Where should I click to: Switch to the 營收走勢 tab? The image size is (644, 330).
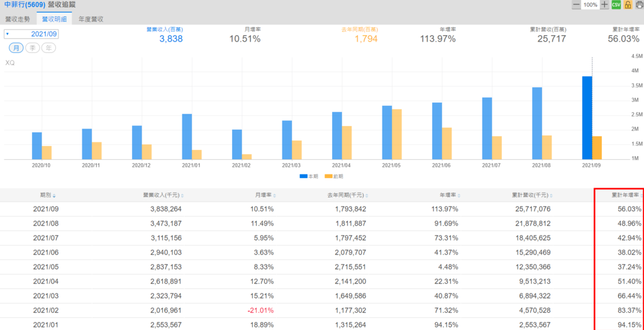click(18, 19)
